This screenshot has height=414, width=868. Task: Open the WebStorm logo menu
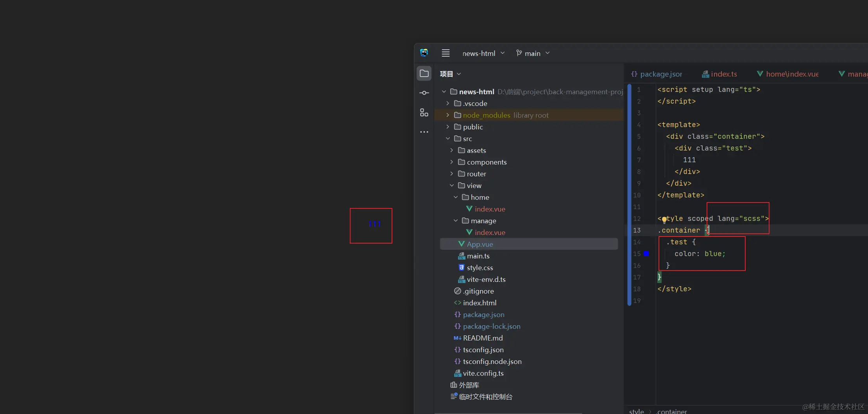click(424, 53)
